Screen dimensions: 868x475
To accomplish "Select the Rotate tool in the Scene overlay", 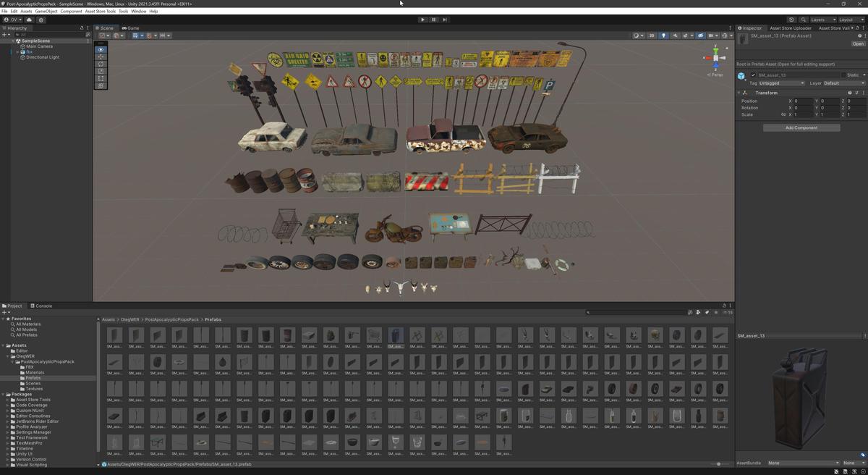I will tap(101, 64).
